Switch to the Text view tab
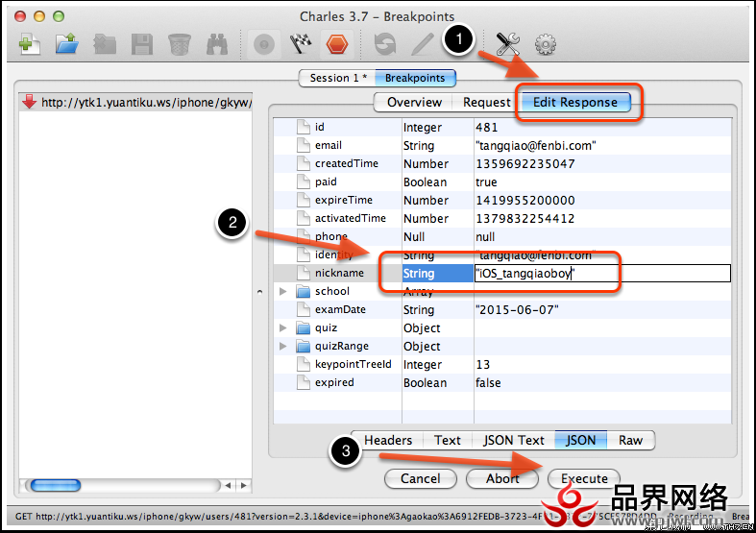Viewport: 756px width, 533px height. click(447, 440)
